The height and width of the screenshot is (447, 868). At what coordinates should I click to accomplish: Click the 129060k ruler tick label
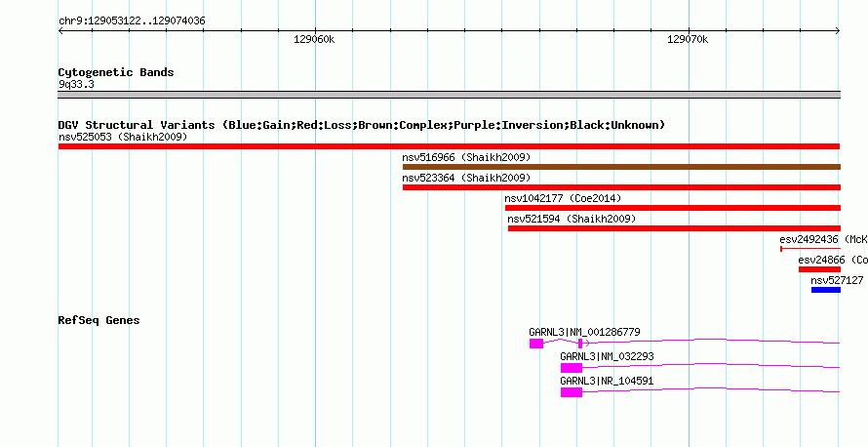click(x=314, y=39)
